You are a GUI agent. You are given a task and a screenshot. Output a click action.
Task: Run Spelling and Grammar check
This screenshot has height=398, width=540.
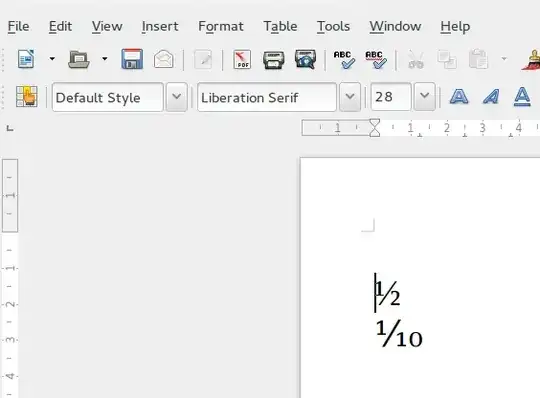tap(344, 60)
